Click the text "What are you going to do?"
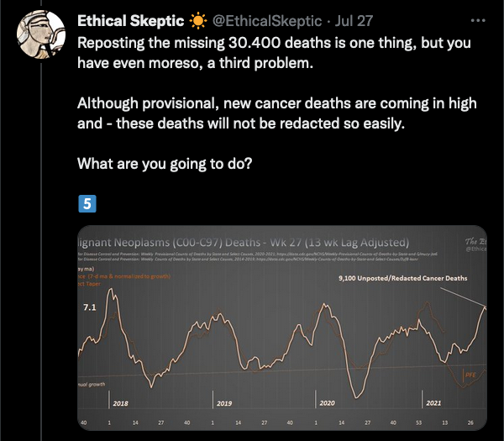 point(165,164)
